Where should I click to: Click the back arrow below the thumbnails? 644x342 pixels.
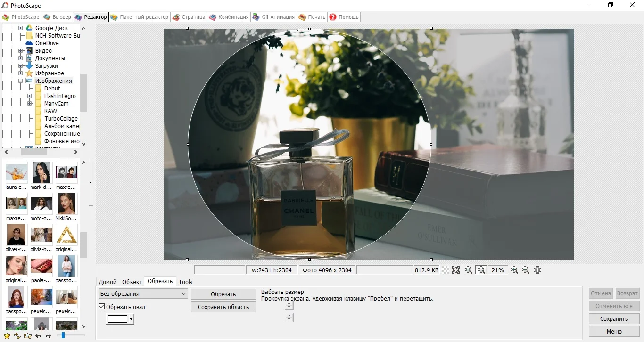click(38, 336)
